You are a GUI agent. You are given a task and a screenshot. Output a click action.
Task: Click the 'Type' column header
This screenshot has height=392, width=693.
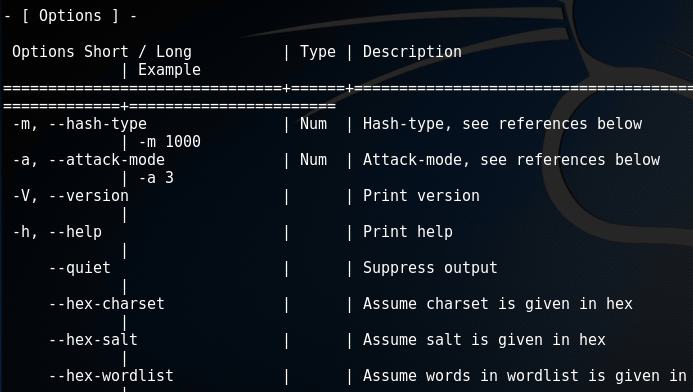pyautogui.click(x=318, y=52)
